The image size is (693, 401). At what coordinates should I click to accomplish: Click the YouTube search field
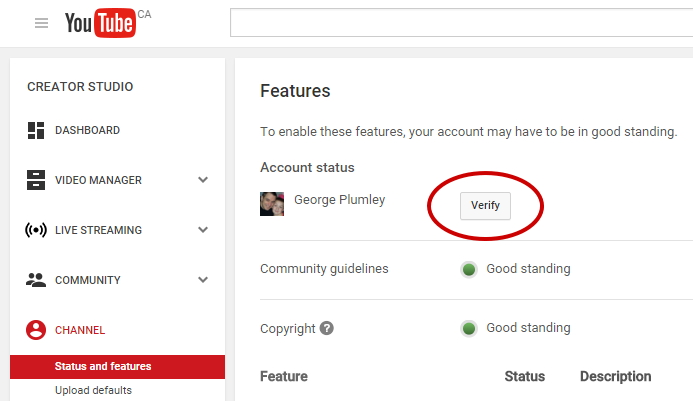[461, 23]
